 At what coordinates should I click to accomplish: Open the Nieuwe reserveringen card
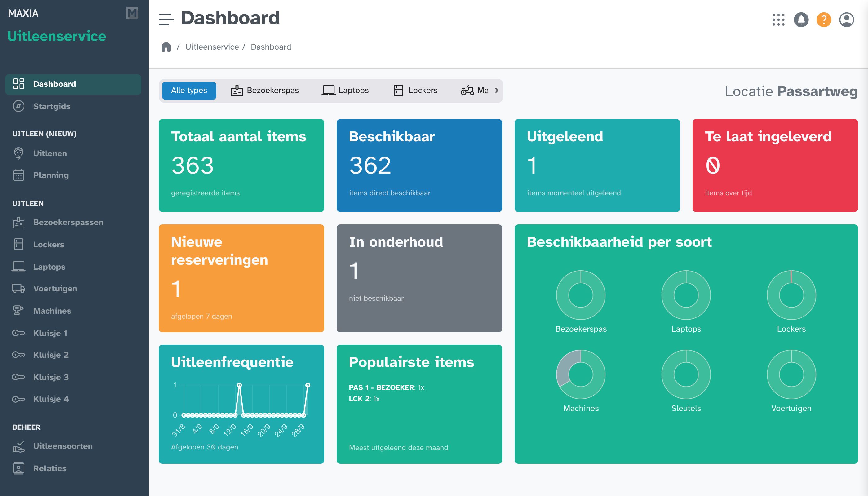click(241, 278)
